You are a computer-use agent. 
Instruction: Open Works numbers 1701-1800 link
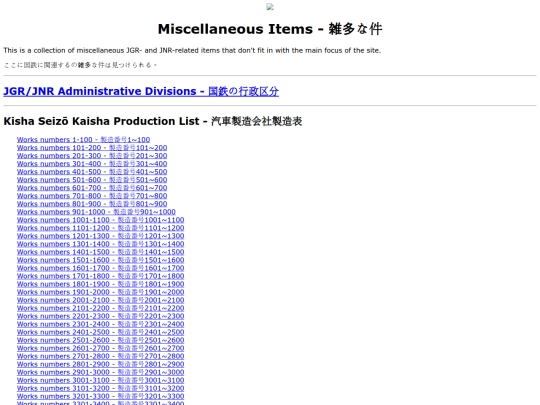point(101,276)
